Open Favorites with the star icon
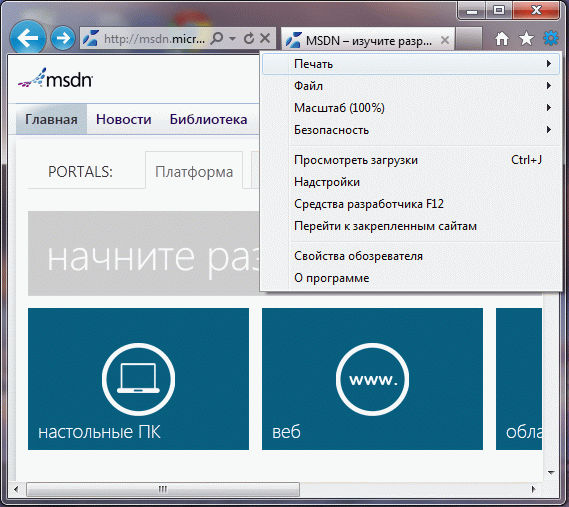The height and width of the screenshot is (507, 569). coord(526,38)
